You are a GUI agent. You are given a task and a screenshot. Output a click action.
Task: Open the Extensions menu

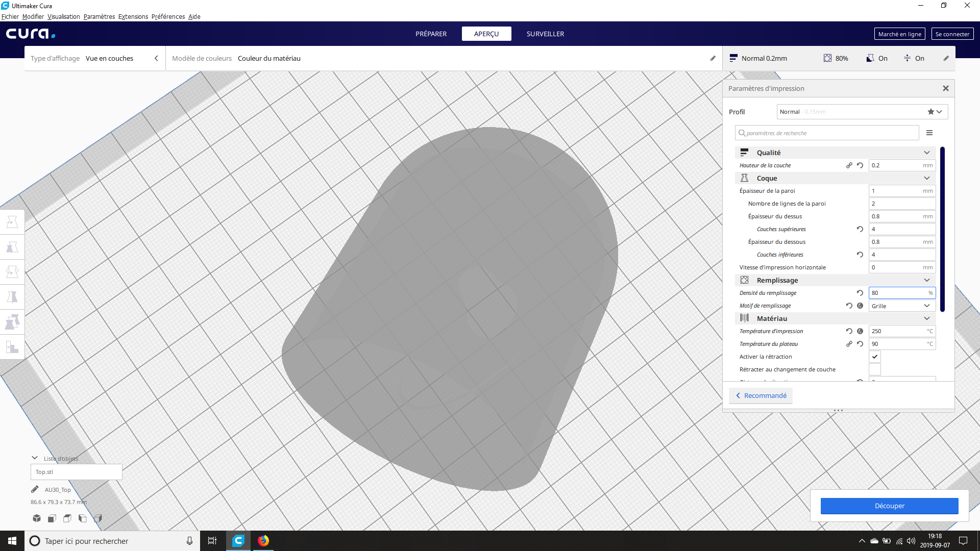click(x=133, y=16)
